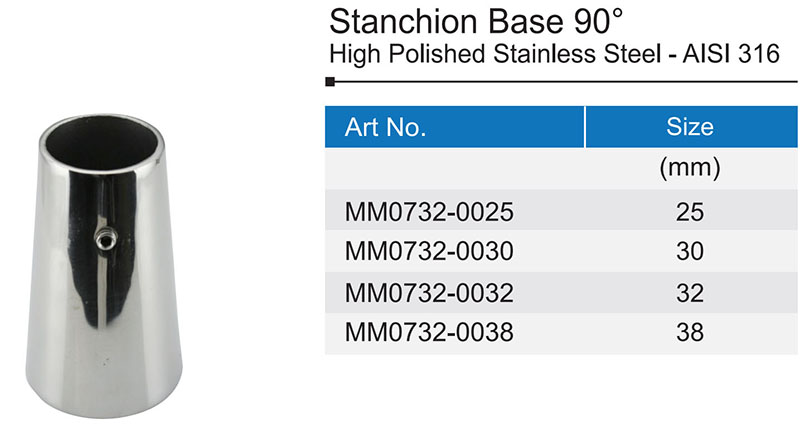This screenshot has width=800, height=434.
Task: Click the empty cell below "Art No."
Action: 455,169
